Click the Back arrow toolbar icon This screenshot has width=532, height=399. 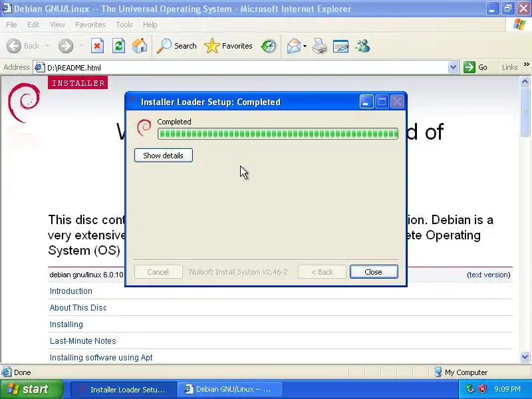coord(14,46)
